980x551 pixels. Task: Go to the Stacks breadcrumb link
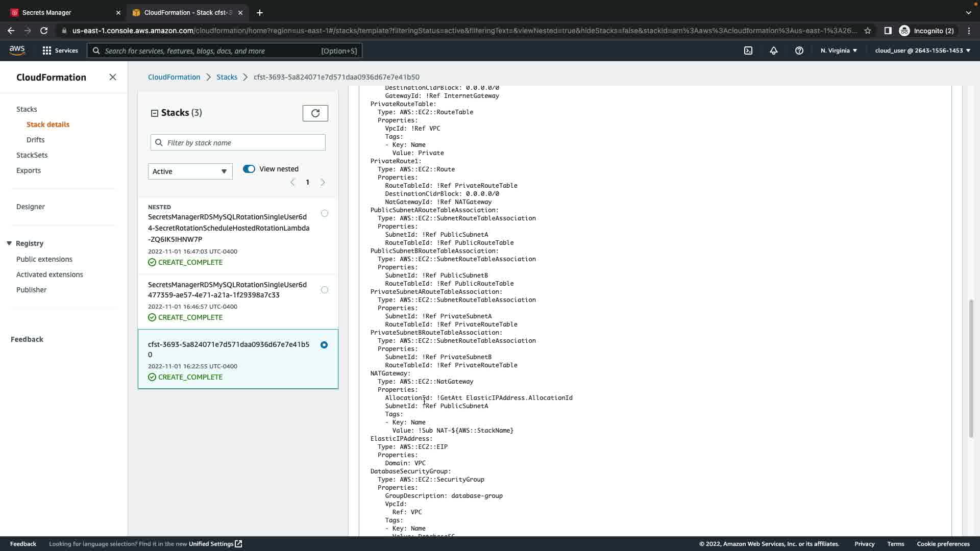tap(227, 77)
